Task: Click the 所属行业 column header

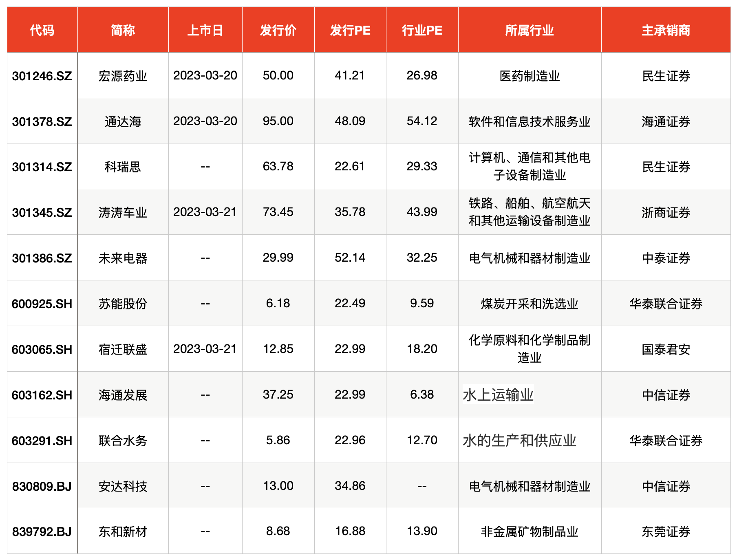Action: [530, 30]
